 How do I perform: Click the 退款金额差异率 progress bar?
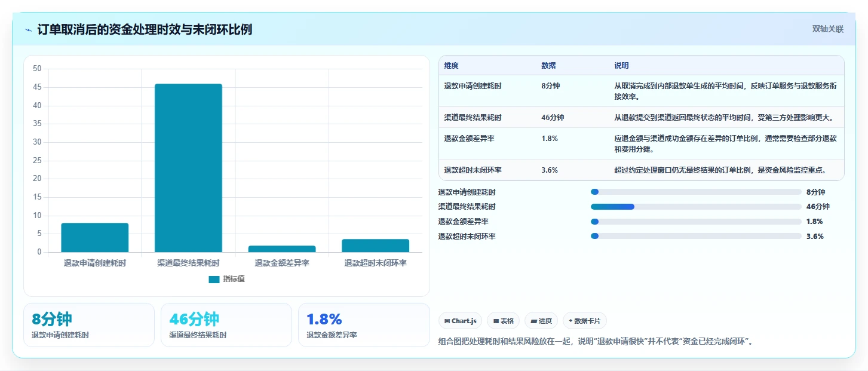(x=696, y=222)
